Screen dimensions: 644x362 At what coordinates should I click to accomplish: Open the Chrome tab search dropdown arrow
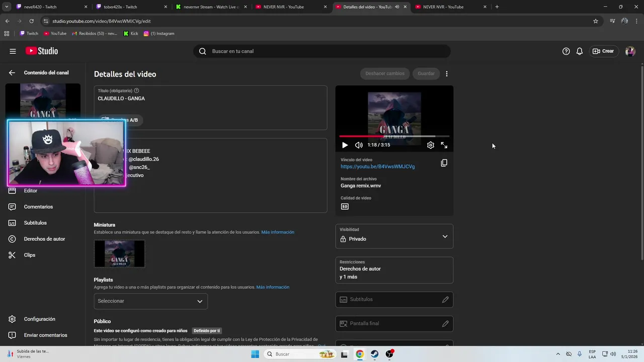[7, 7]
